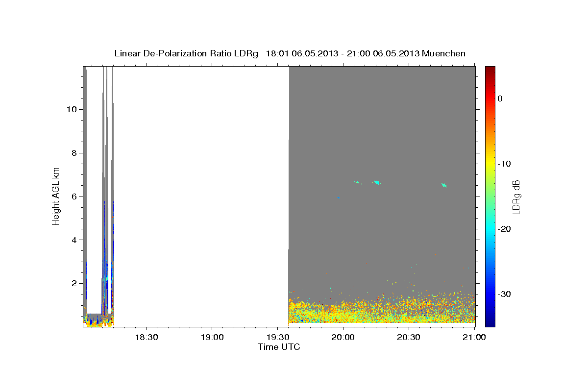Screen dimensions: 588x392
Task: Click the plot title 'Linear De-Polarization Ratio LDRg'
Action: pos(186,53)
